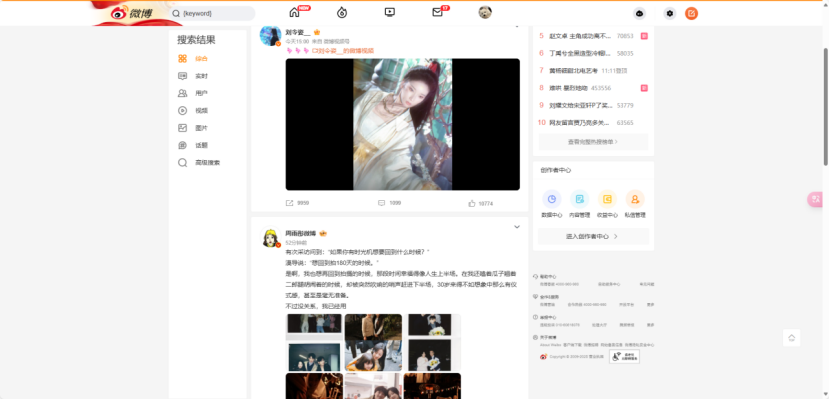Open third photo in 周雨彤 post grid

coord(432,342)
